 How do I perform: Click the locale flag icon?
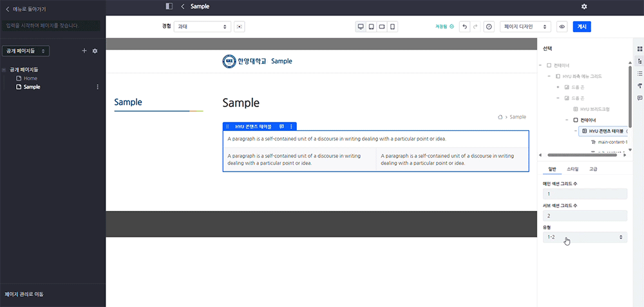tap(240, 27)
